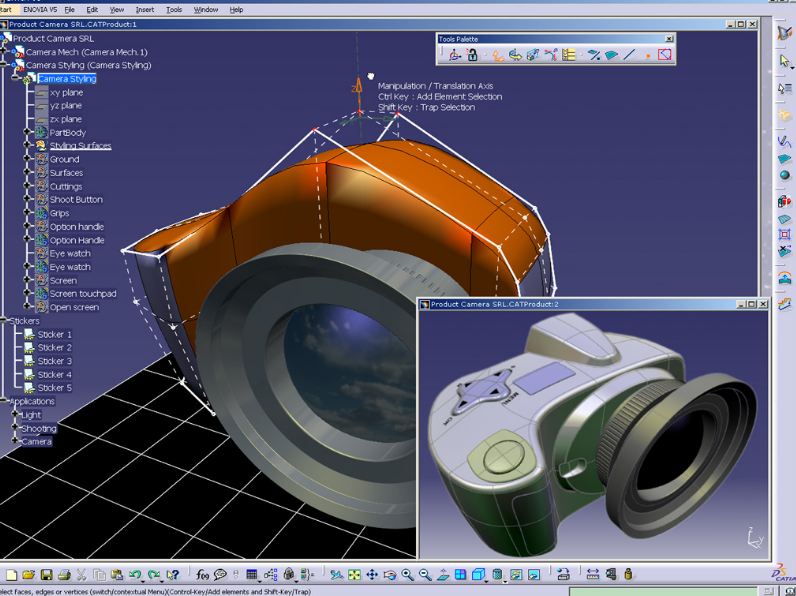Click the New document icon in bottom toolbar
The width and height of the screenshot is (796, 596).
(12, 575)
